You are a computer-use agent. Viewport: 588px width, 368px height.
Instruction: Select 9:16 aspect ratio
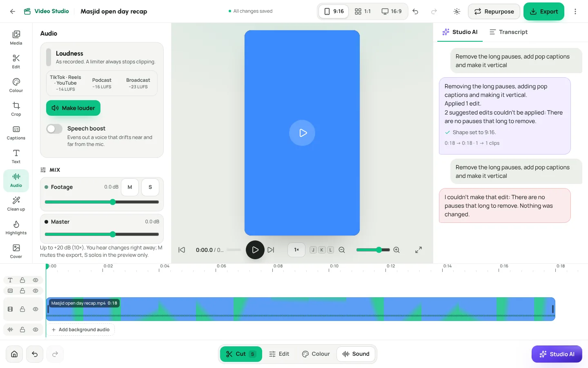coord(334,11)
